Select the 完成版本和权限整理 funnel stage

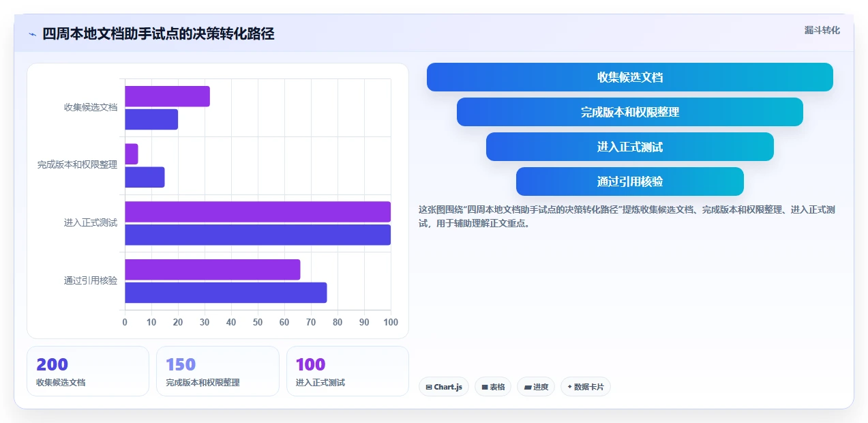click(630, 112)
